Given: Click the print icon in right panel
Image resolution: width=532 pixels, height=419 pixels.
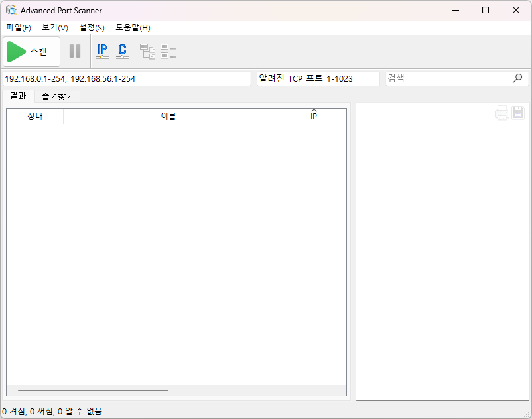Looking at the screenshot, I should (501, 113).
